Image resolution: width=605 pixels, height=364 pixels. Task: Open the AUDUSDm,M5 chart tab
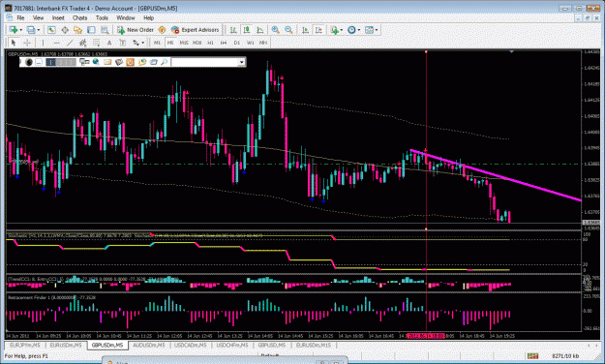click(149, 345)
